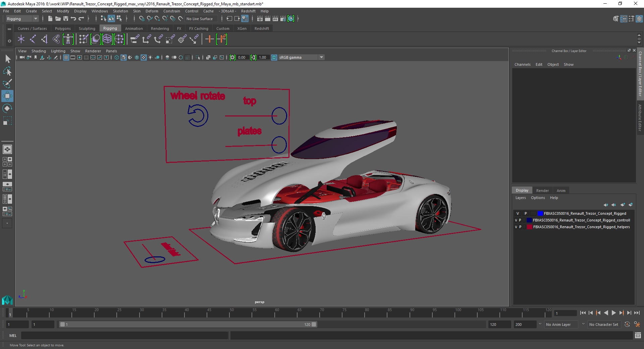This screenshot has height=349, width=644.
Task: Expand the quick layout options arrow in toolbox
Action: point(7,223)
